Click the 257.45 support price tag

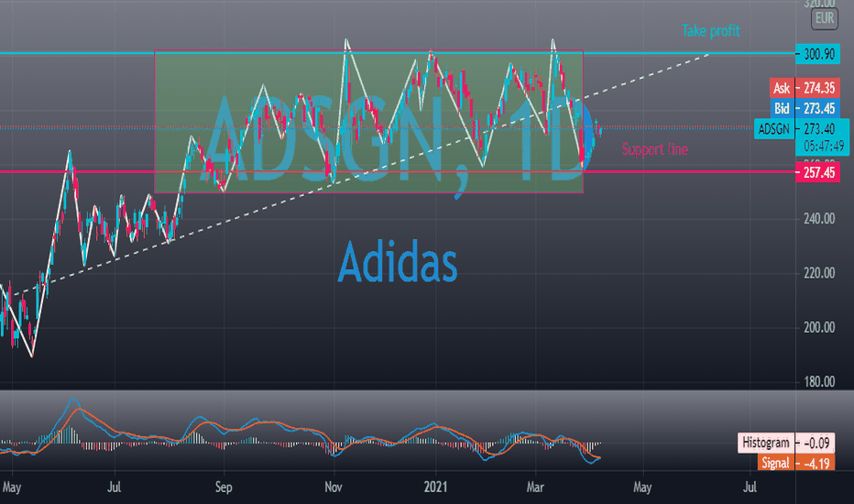[817, 172]
